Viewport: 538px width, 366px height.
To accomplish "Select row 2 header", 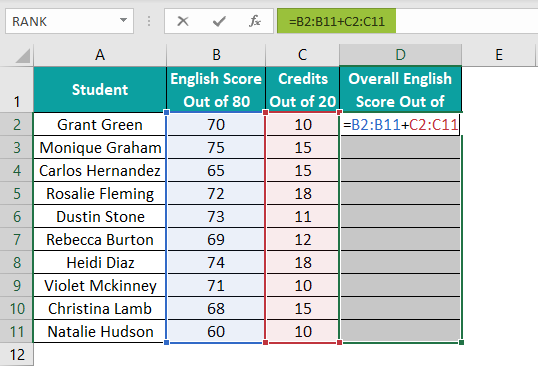I will tap(16, 124).
